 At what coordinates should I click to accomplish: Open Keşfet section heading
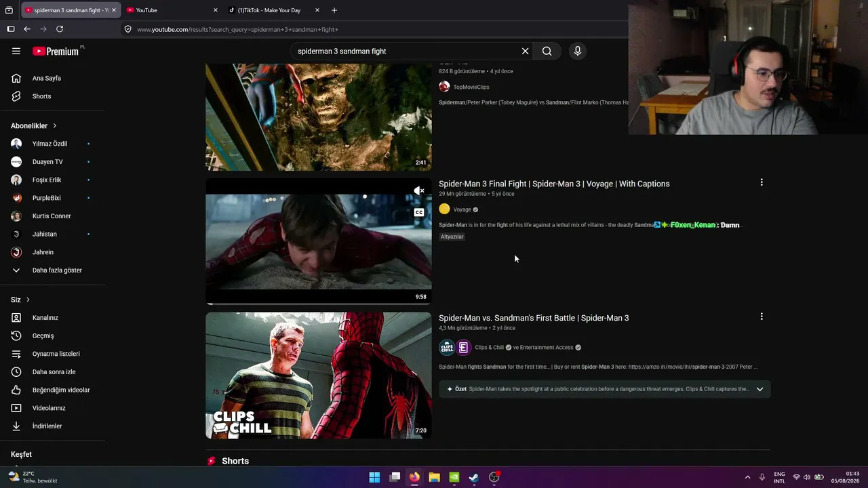(21, 454)
